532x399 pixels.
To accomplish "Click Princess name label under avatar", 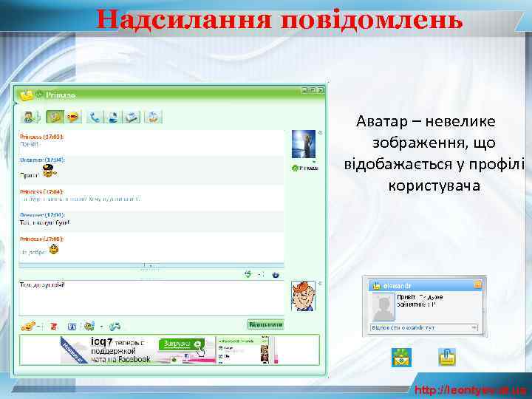I will tap(309, 168).
